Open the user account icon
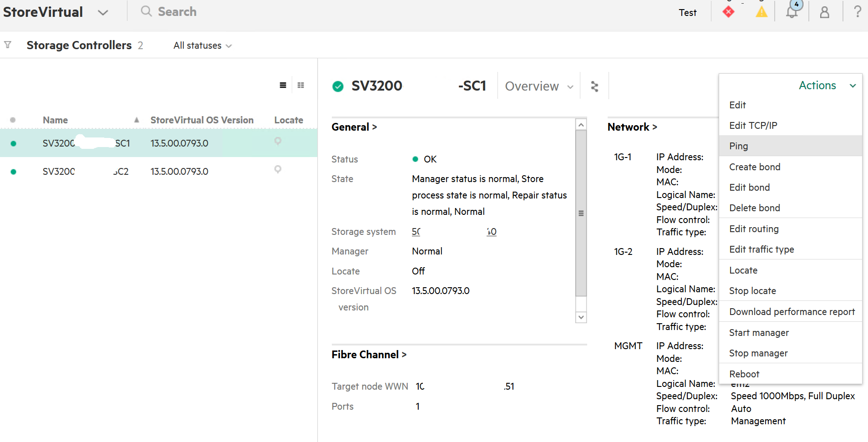Image resolution: width=868 pixels, height=442 pixels. (x=824, y=12)
